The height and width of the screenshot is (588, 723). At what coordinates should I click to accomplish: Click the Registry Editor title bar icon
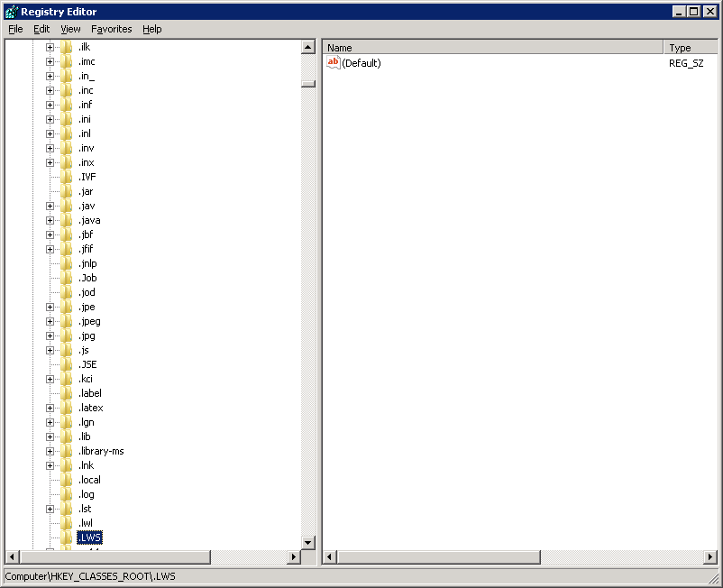pyautogui.click(x=12, y=12)
